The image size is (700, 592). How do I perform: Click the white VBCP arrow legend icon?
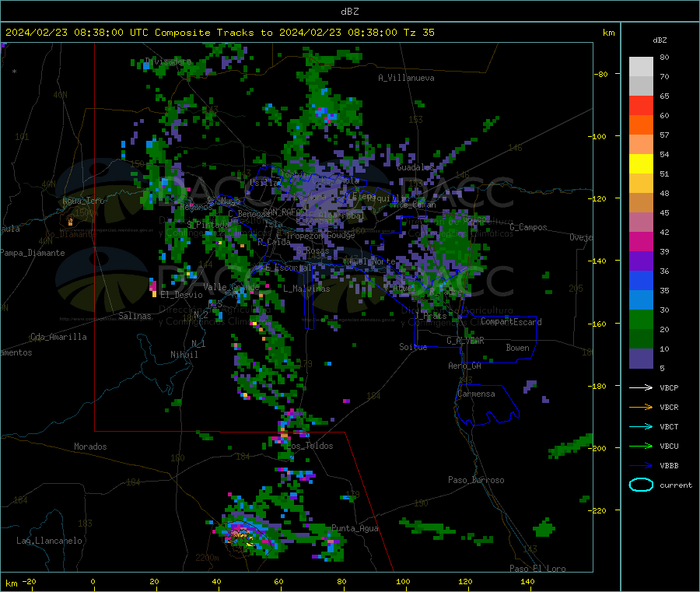click(x=641, y=387)
